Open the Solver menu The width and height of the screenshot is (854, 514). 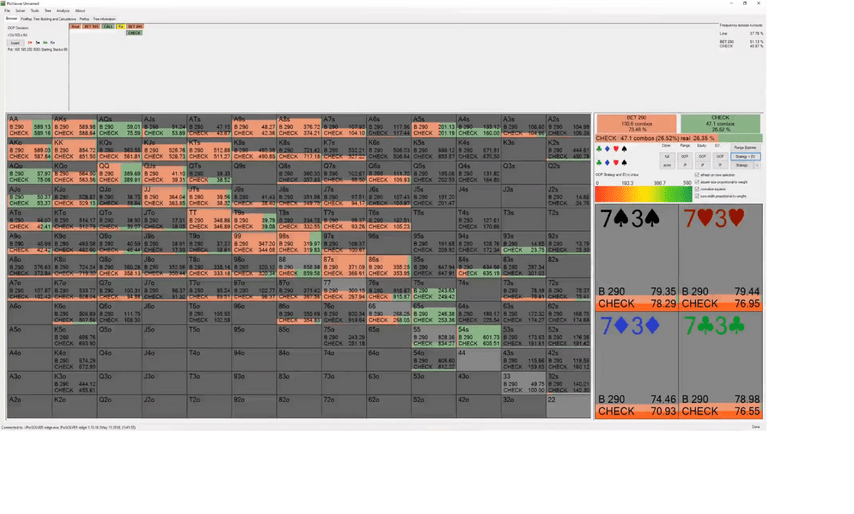click(x=20, y=11)
